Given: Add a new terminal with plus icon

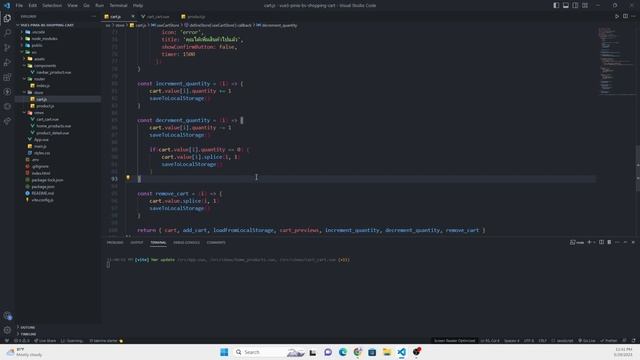Looking at the screenshot, I should (589, 242).
